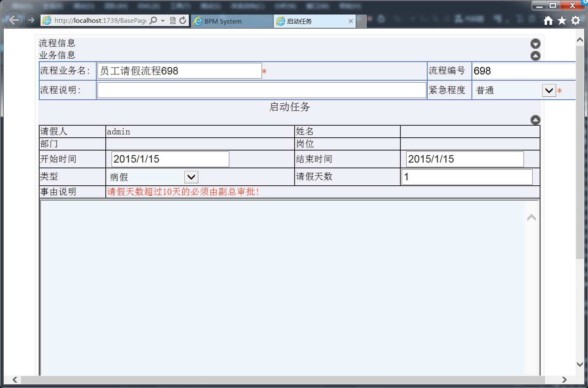588x388 pixels.
Task: Toggle compatibility view icon in address bar
Action: tap(173, 20)
